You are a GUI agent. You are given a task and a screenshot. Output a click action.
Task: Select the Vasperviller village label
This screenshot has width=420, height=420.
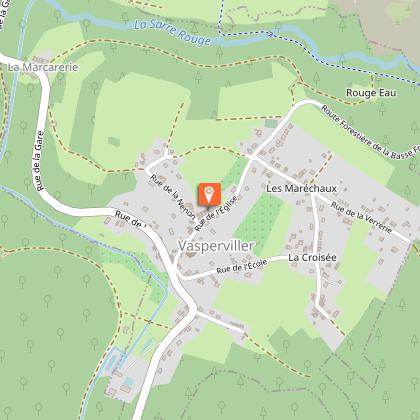[x=216, y=246]
